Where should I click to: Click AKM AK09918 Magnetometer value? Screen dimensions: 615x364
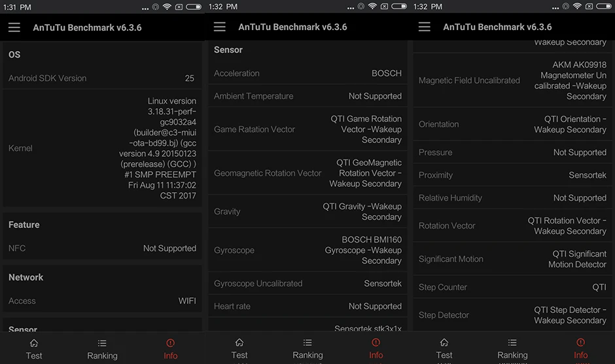570,80
